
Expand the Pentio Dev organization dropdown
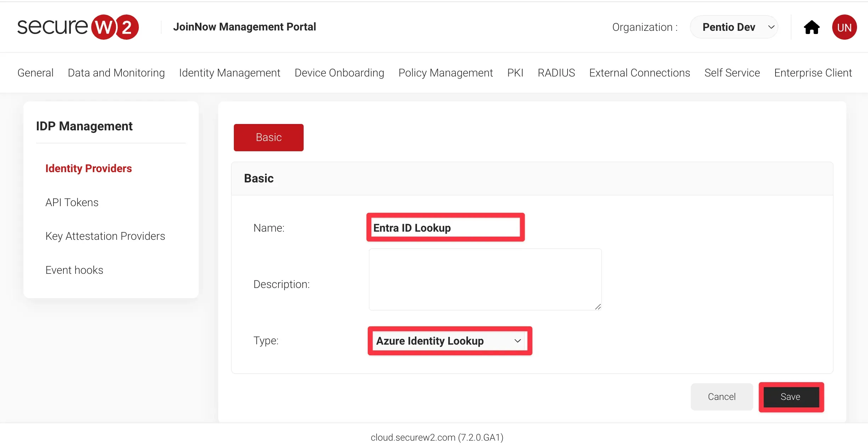(x=734, y=27)
